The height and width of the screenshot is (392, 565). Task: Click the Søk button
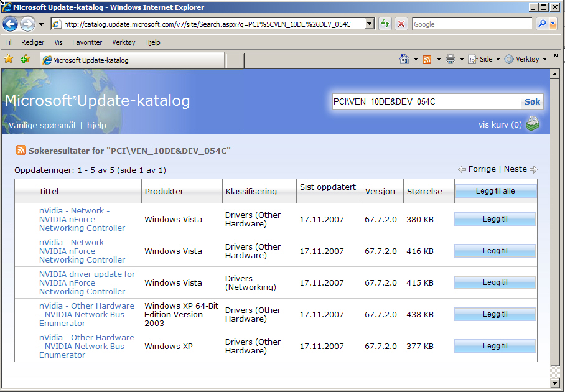point(532,101)
